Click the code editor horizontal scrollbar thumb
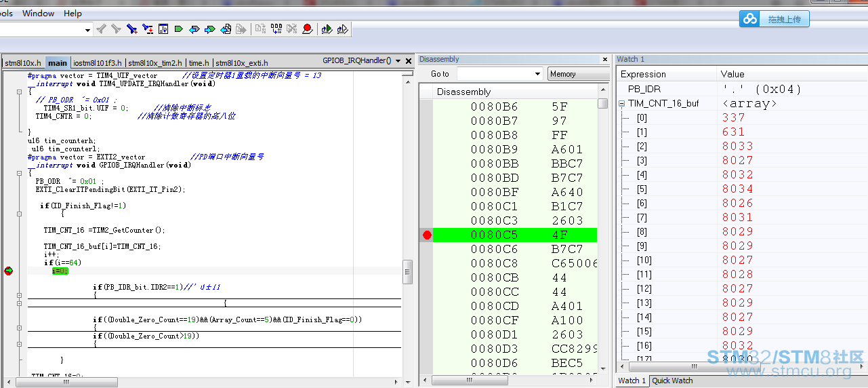Screen dimensions: 868x388 pos(66,382)
